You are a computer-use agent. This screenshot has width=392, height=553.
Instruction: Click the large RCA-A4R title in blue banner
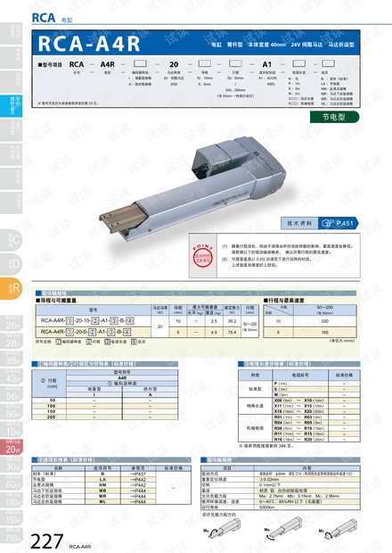point(89,44)
